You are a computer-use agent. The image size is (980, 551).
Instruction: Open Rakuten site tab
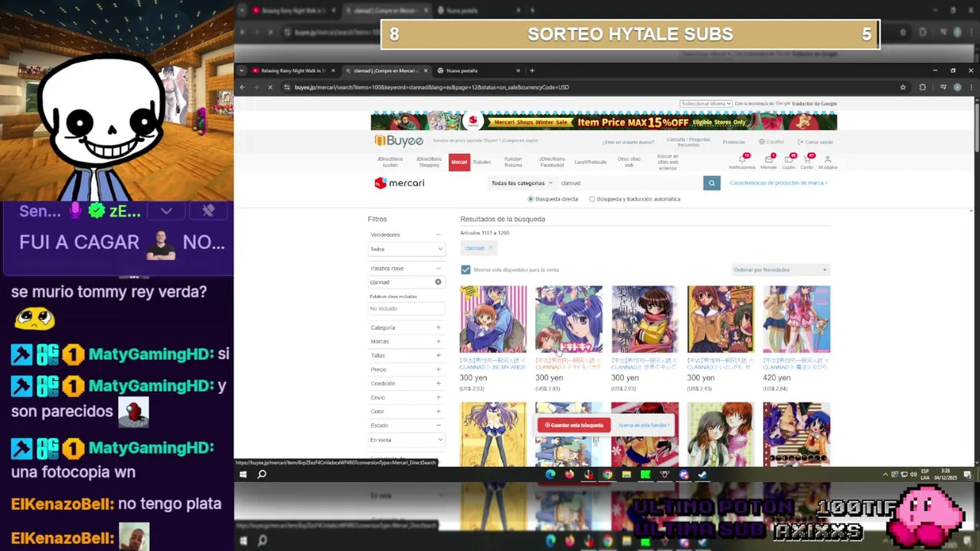(482, 161)
